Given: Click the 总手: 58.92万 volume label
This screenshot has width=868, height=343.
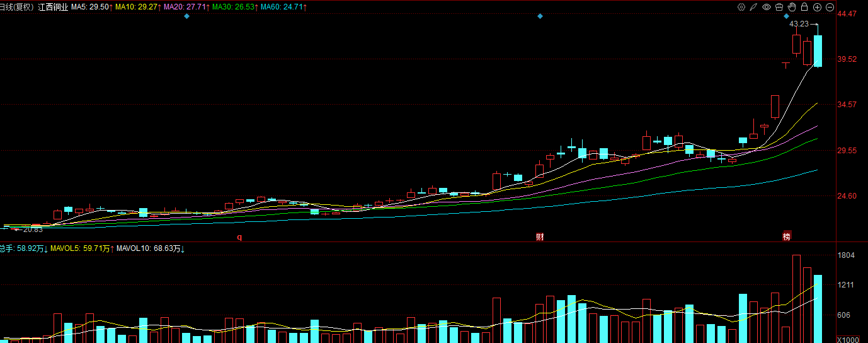Looking at the screenshot, I should click(x=25, y=249).
